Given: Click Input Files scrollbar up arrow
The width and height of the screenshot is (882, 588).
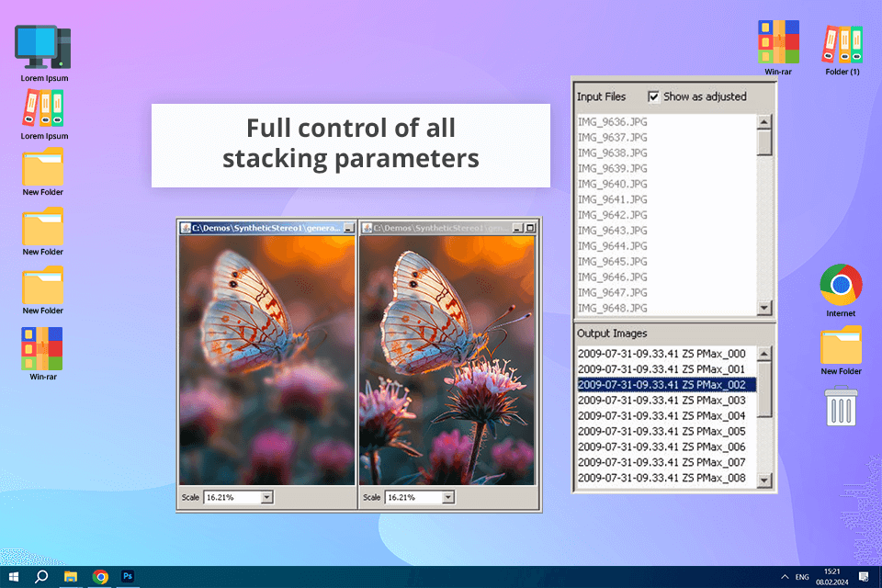Looking at the screenshot, I should point(763,121).
